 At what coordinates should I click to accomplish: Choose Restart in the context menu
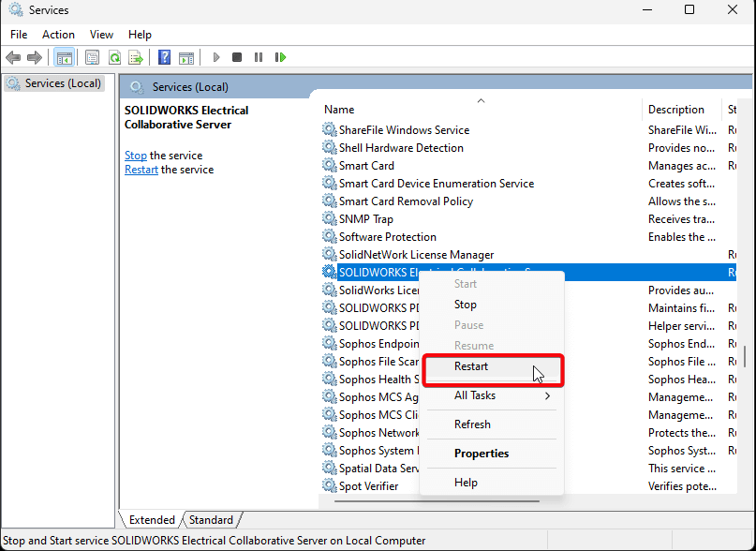(x=492, y=366)
